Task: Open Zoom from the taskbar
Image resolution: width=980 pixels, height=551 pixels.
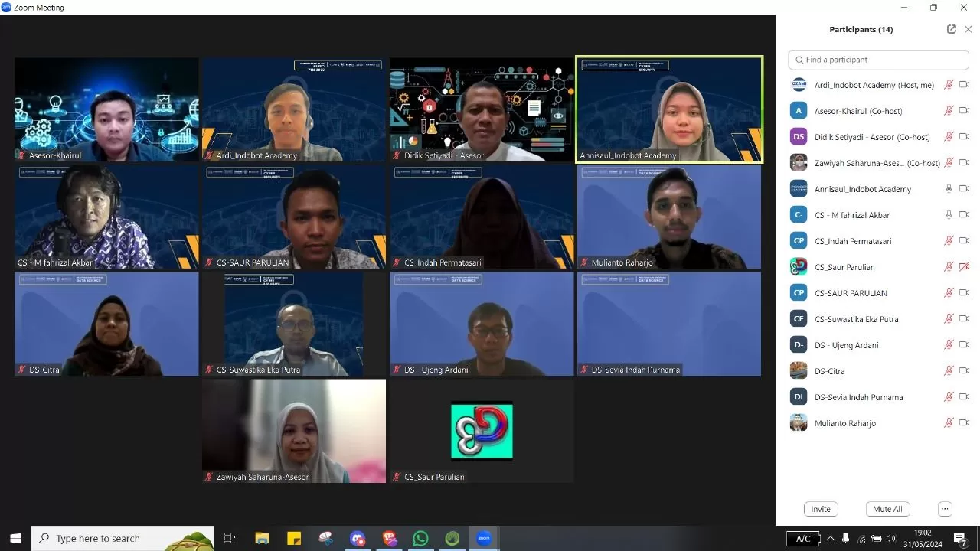Action: click(x=483, y=538)
